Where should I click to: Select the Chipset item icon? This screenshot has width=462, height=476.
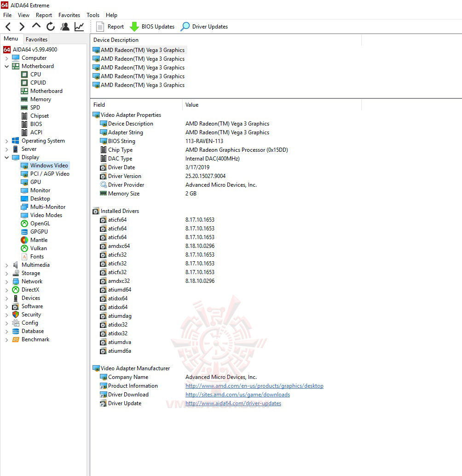pos(24,115)
